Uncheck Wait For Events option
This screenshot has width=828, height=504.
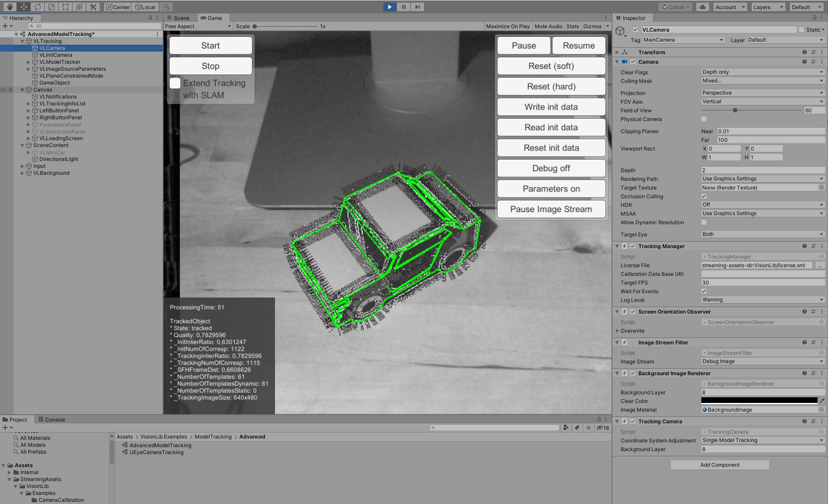(704, 291)
